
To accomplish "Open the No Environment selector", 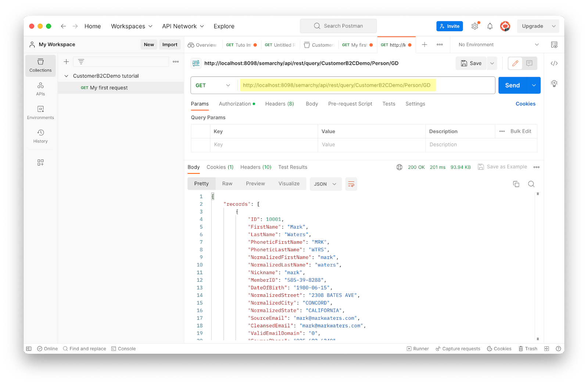I will [x=498, y=44].
